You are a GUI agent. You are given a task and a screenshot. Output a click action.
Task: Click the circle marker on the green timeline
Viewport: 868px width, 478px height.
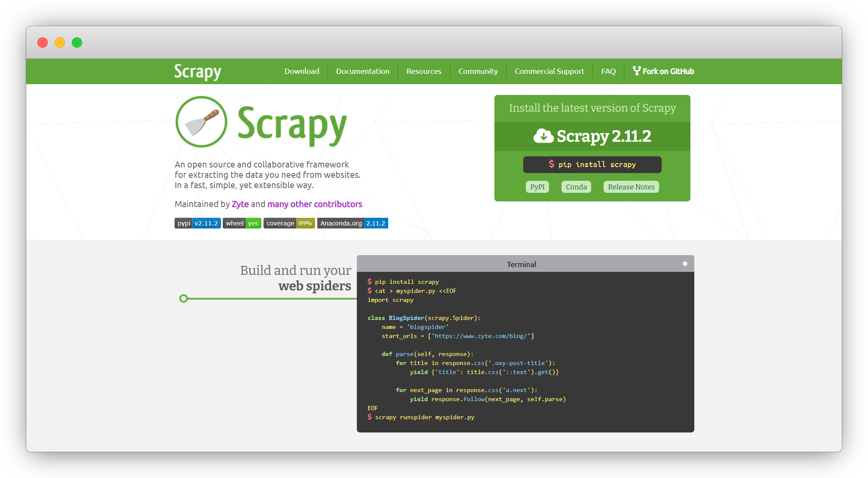point(184,298)
